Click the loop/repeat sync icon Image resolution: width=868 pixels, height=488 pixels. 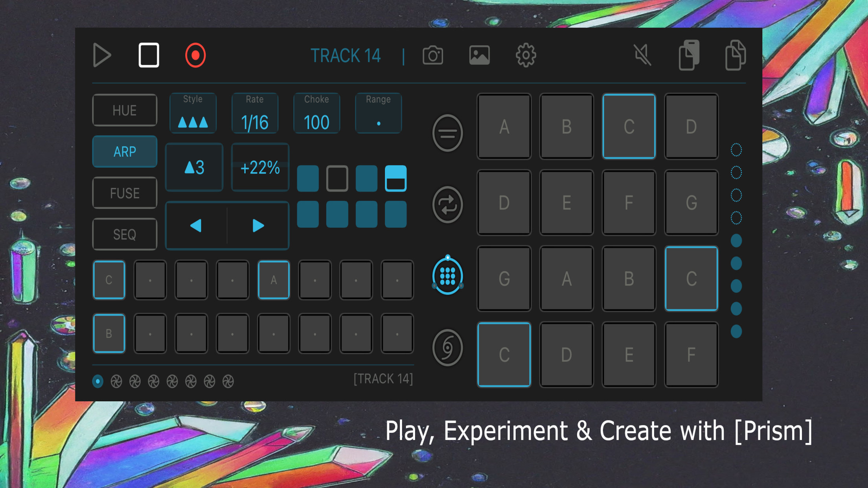click(447, 204)
